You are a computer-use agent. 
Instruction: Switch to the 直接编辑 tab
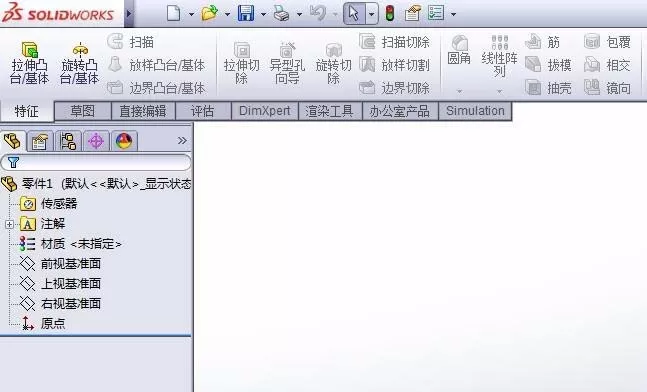point(143,111)
